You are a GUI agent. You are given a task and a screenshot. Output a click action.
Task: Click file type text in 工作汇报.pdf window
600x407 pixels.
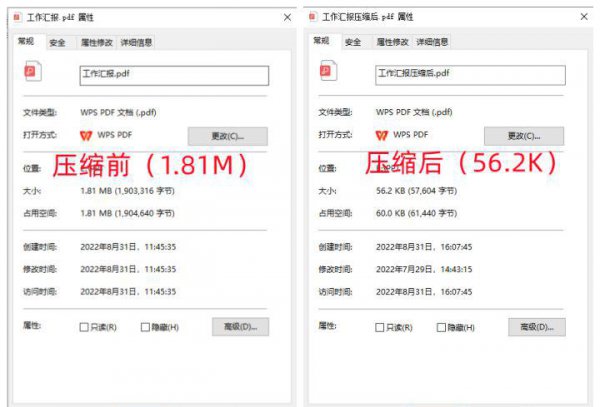(x=118, y=112)
